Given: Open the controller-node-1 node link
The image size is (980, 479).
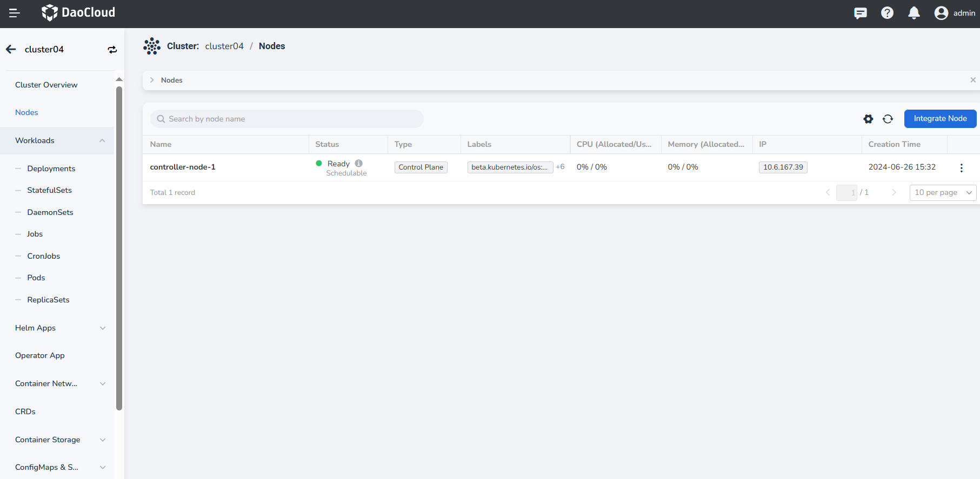Looking at the screenshot, I should (x=183, y=167).
